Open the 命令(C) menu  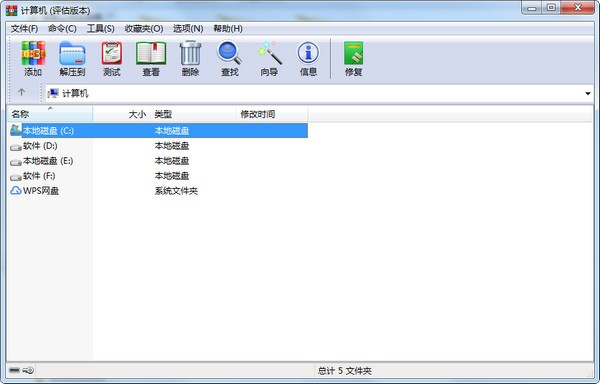coord(62,29)
